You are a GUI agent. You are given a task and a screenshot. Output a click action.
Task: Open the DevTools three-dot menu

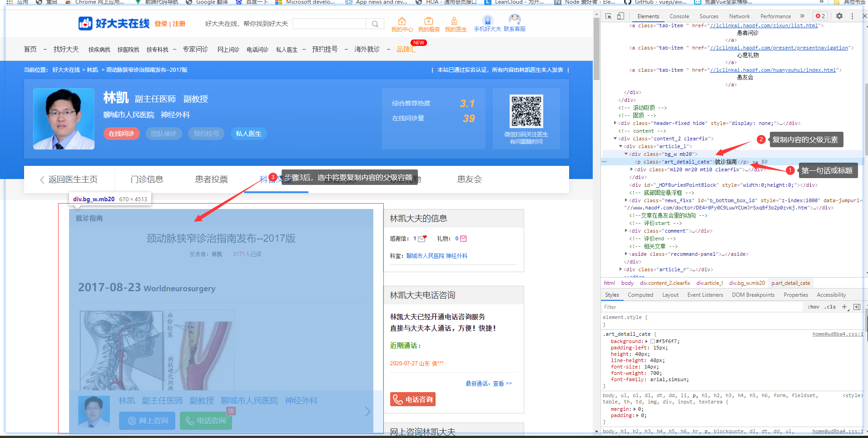tap(852, 16)
